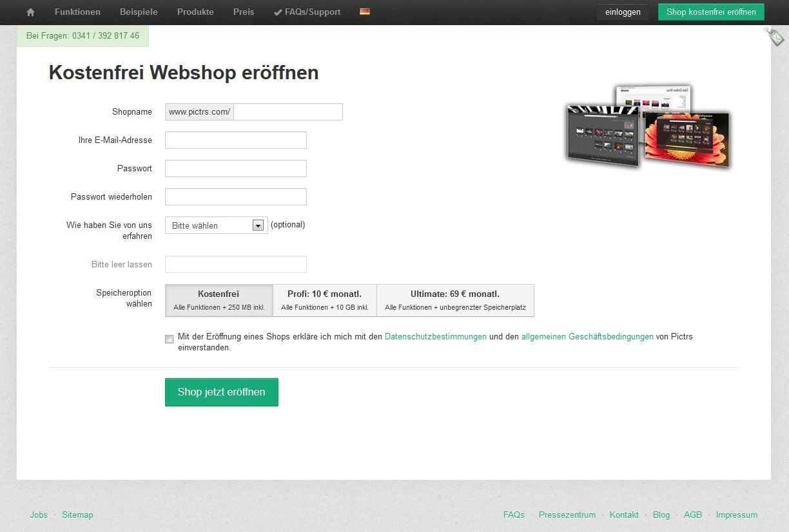Screen dimensions: 789x532
Task: Click the 'Bitte leer lassen' field
Action: (x=236, y=265)
